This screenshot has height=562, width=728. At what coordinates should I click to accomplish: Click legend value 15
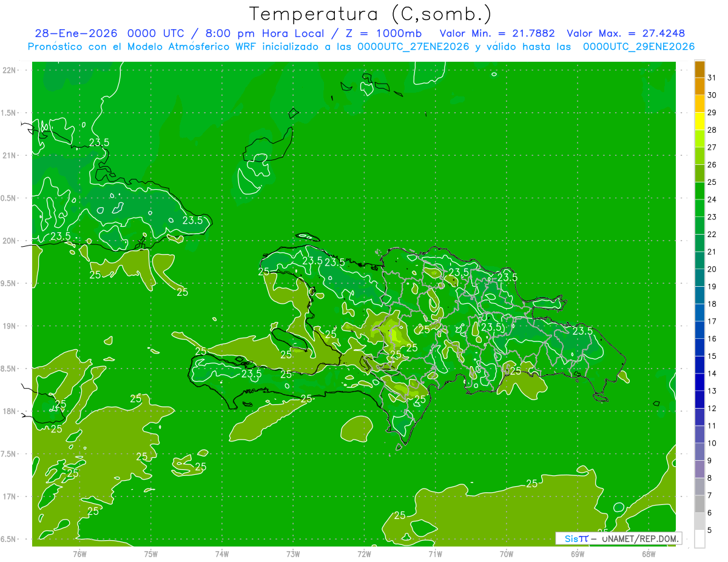(712, 356)
